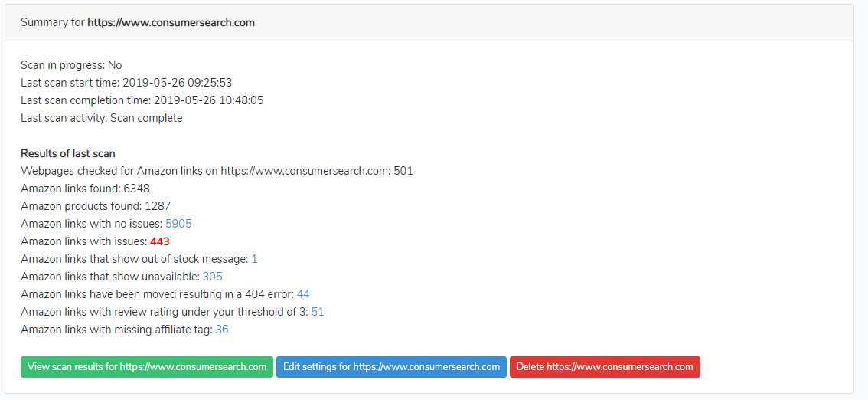Open the out of stock count 1
The image size is (868, 400).
click(255, 259)
